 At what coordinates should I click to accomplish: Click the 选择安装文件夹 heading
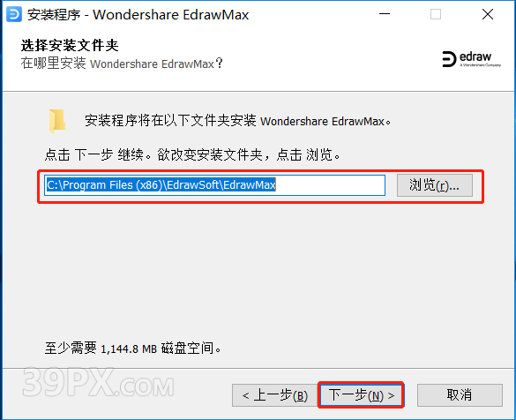click(x=70, y=45)
